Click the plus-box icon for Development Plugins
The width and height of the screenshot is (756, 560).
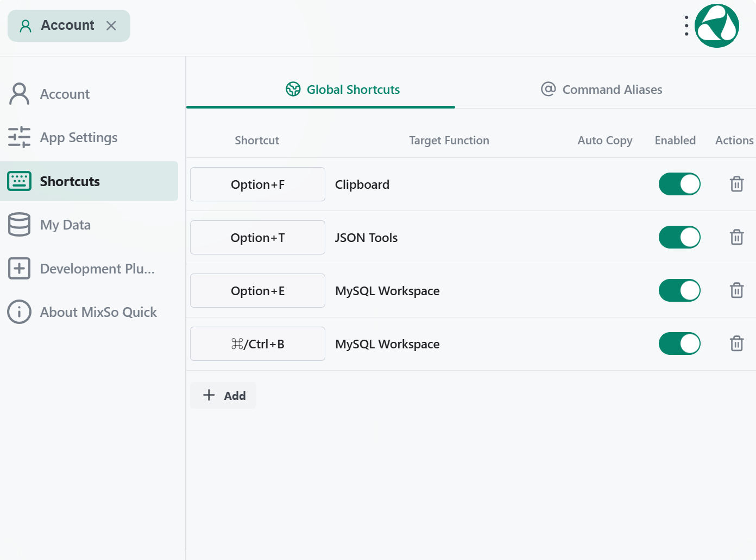click(x=20, y=269)
